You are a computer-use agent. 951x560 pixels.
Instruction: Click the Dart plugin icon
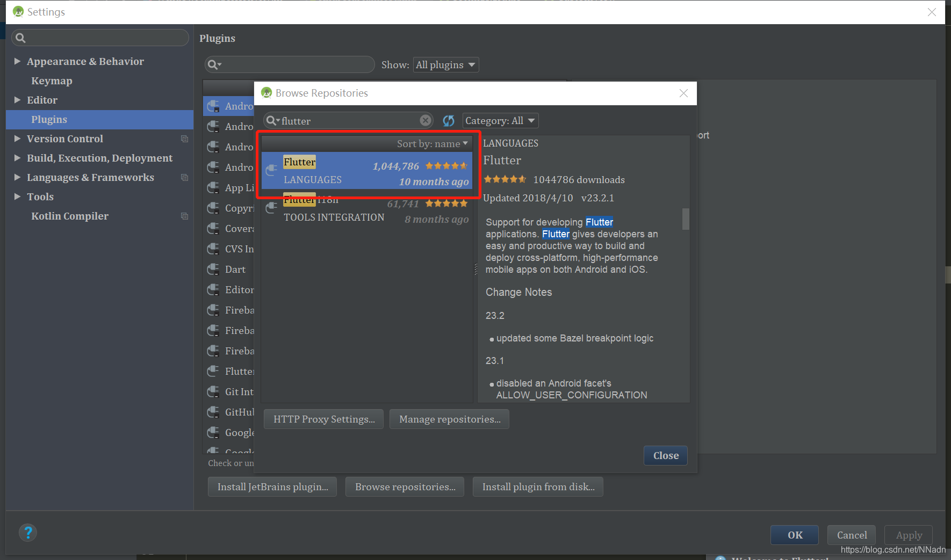(213, 269)
